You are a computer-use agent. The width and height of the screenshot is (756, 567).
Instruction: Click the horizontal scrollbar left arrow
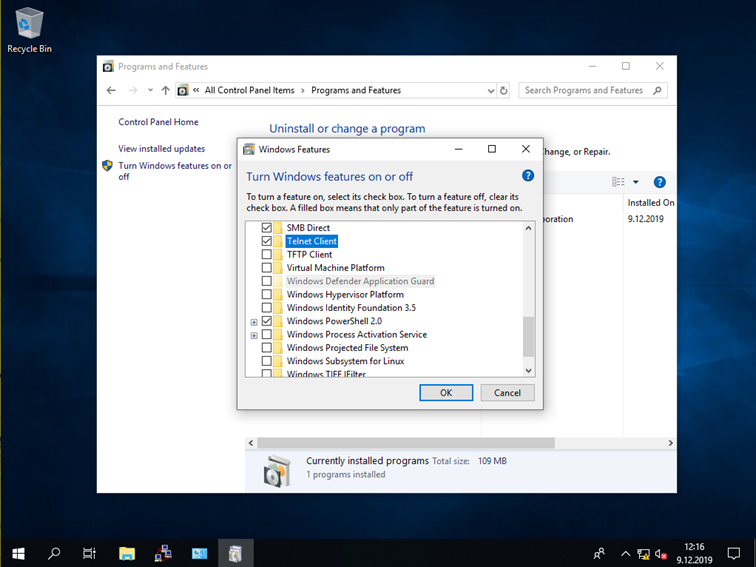coord(251,443)
